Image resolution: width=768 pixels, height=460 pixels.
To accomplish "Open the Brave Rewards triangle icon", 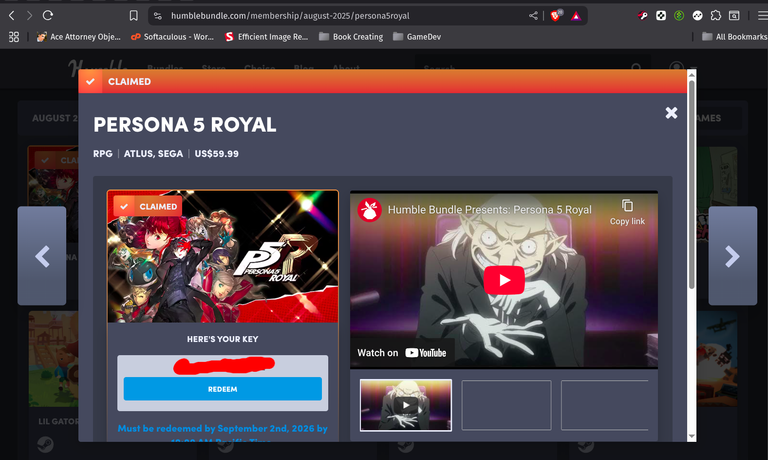I will (576, 16).
